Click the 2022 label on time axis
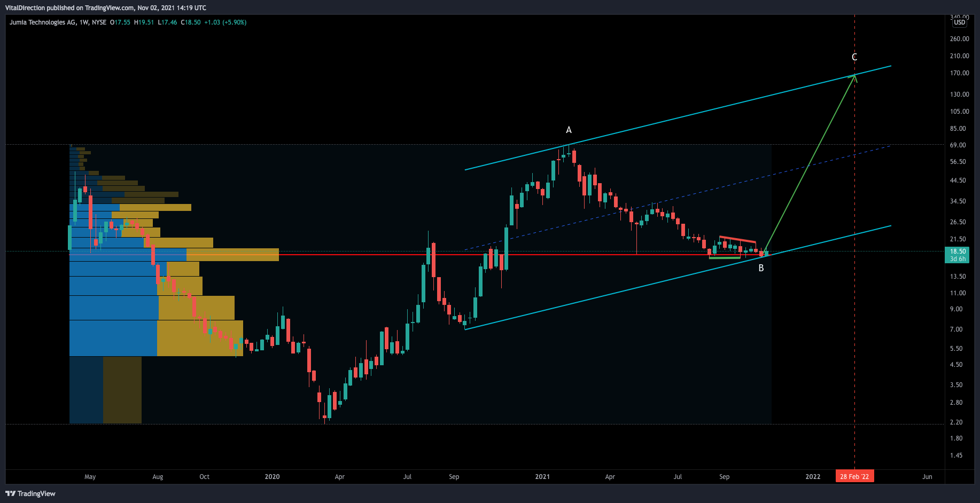 coord(813,477)
